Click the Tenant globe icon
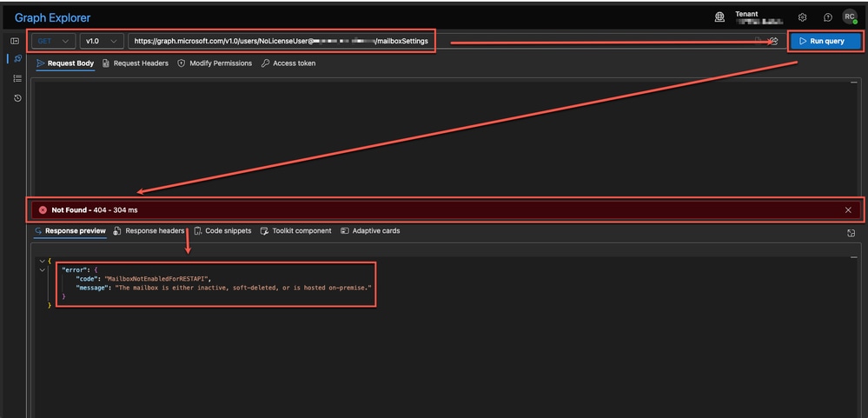 (719, 17)
